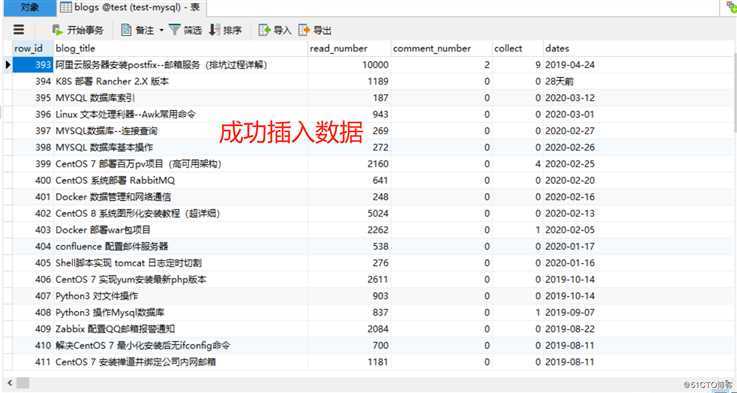Select title cell CentOS 系统部署 RabbitMQ
The width and height of the screenshot is (737, 393).
coord(180,181)
